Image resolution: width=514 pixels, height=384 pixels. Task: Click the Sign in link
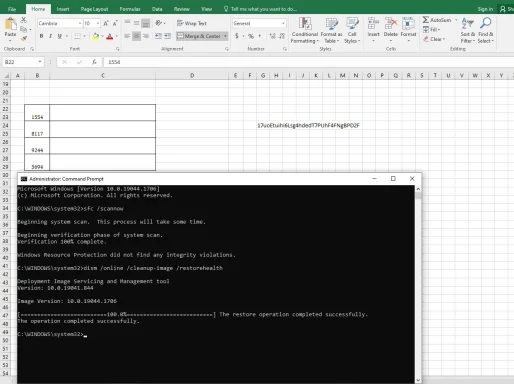tap(485, 9)
